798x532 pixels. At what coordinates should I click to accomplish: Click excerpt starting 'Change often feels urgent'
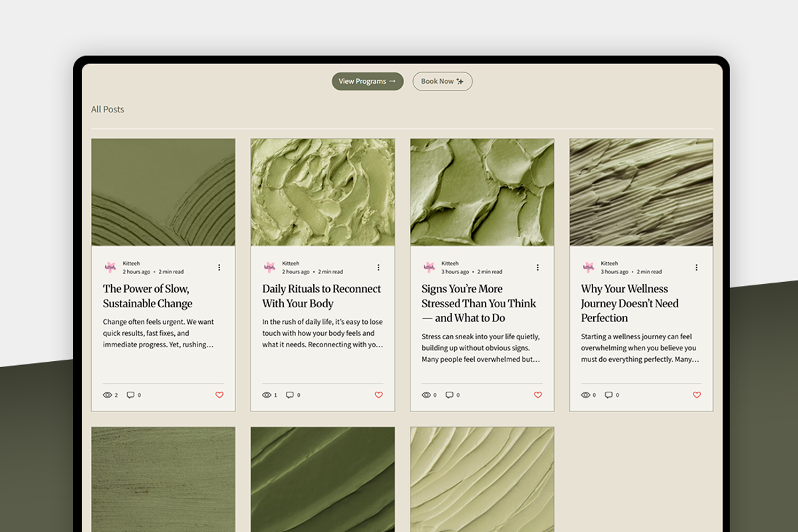[x=158, y=333]
